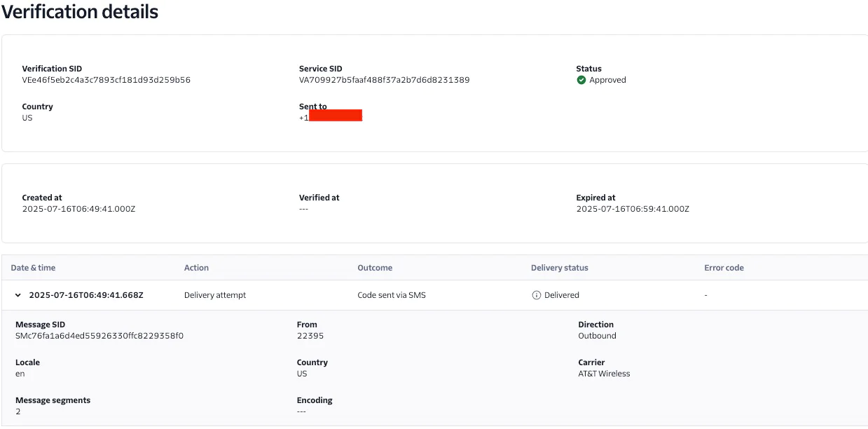Click the Outcome column header

point(375,268)
